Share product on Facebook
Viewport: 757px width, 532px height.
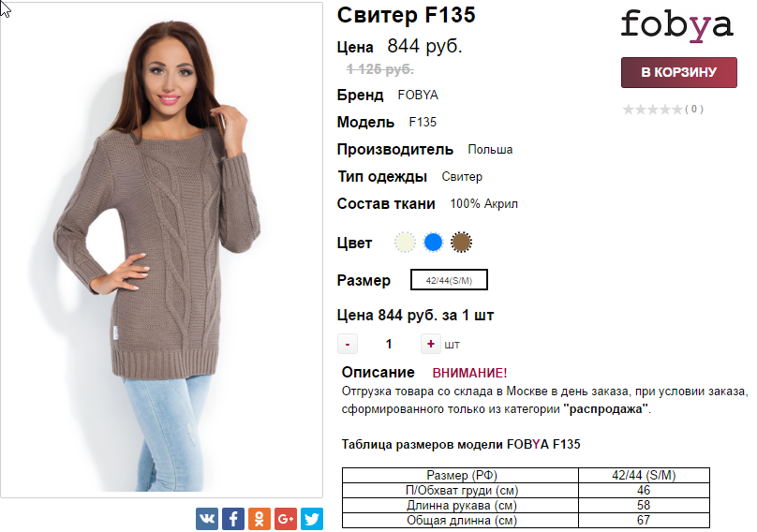point(233,519)
